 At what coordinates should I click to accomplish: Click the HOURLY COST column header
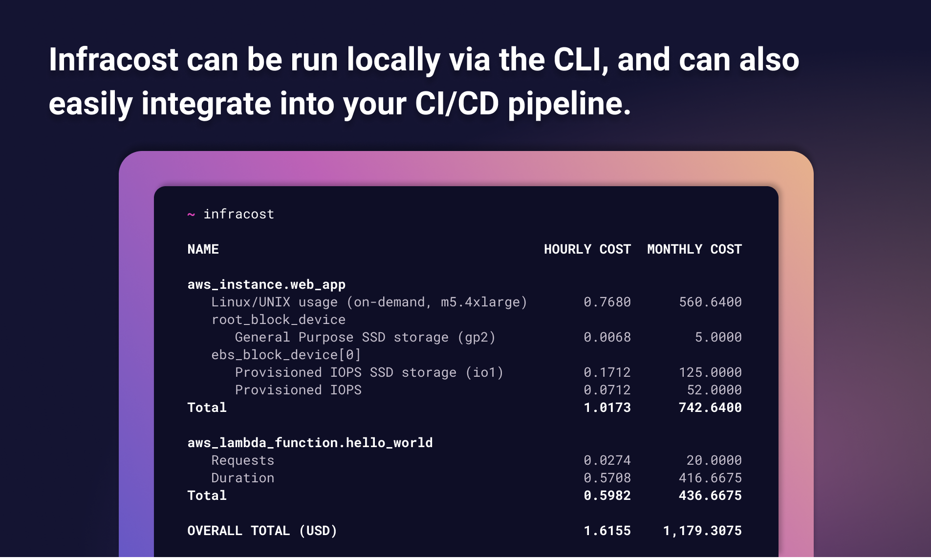tap(587, 249)
